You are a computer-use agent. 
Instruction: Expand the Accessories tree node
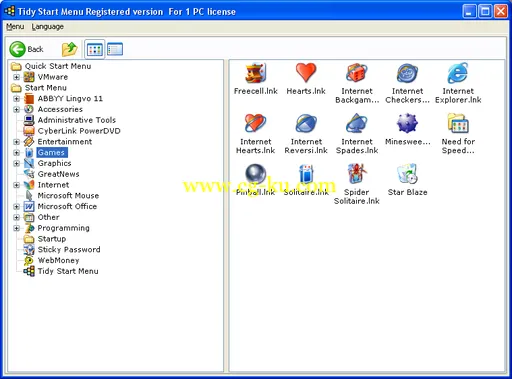16,109
